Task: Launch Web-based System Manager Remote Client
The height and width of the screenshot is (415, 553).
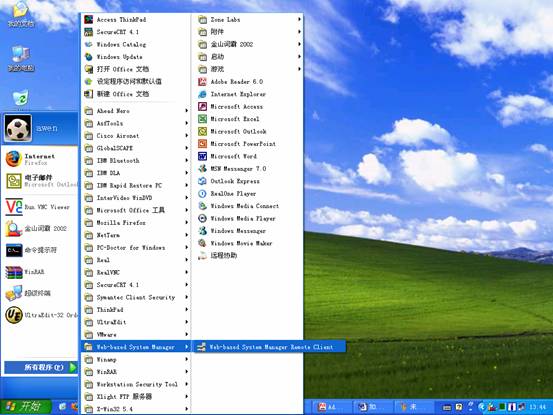Action: (270, 347)
